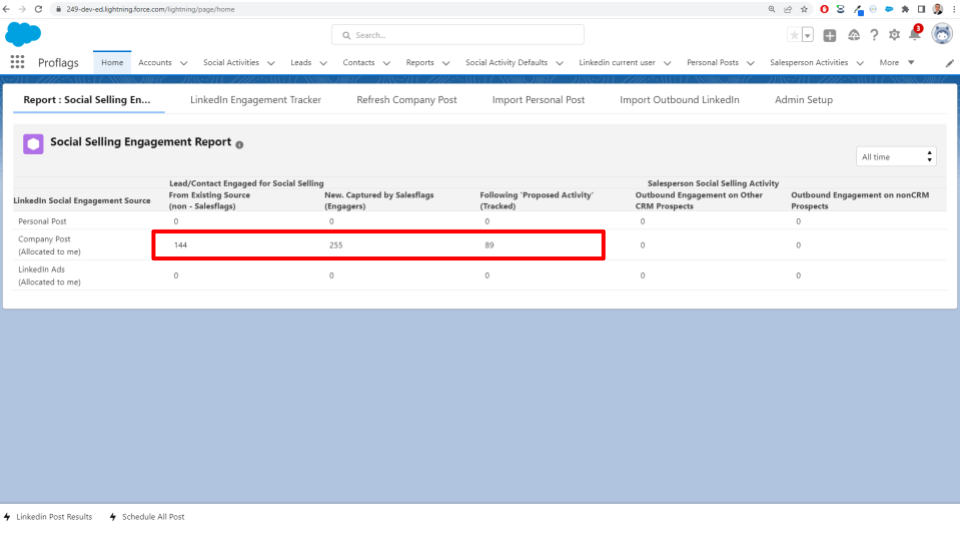Viewport: 960px width, 540px height.
Task: Switch to Refresh Company Post tab
Action: pos(407,100)
